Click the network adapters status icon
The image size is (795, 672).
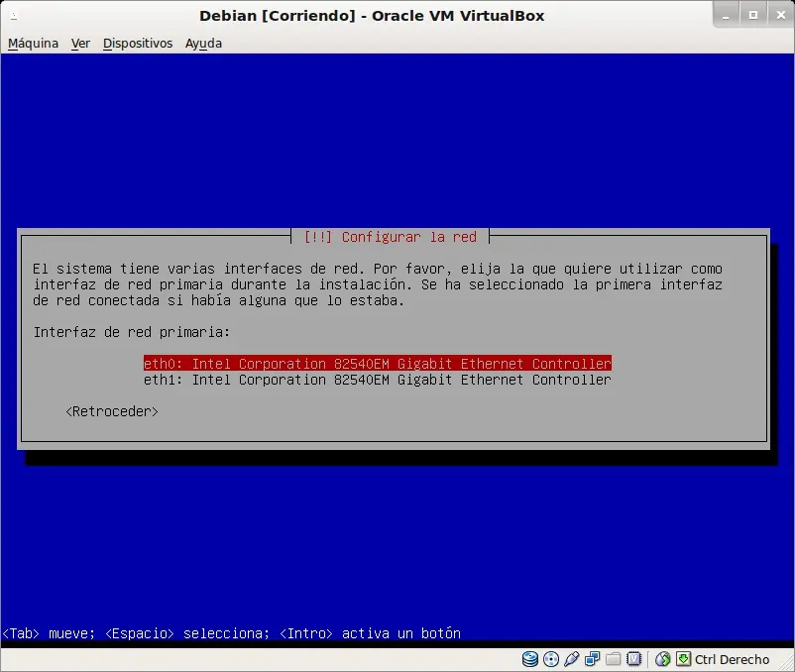(592, 659)
